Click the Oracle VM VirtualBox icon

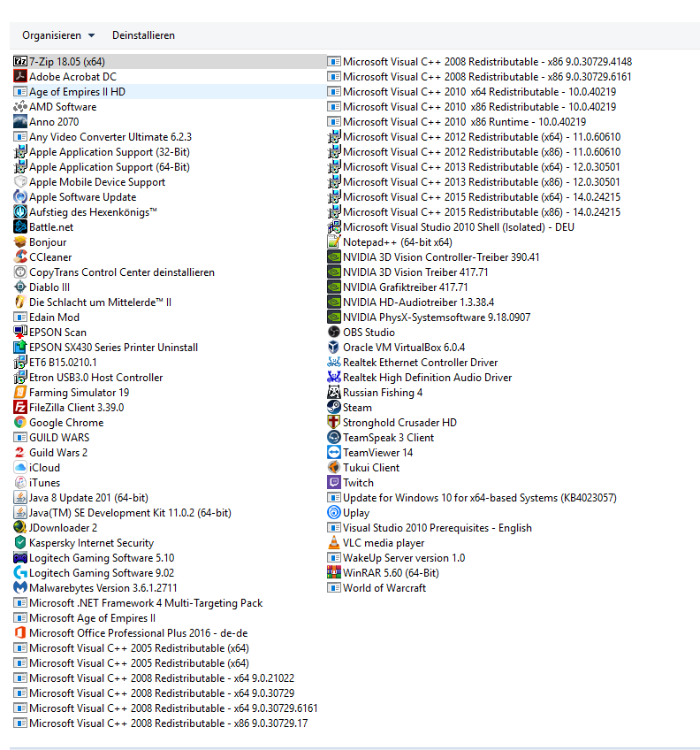334,348
